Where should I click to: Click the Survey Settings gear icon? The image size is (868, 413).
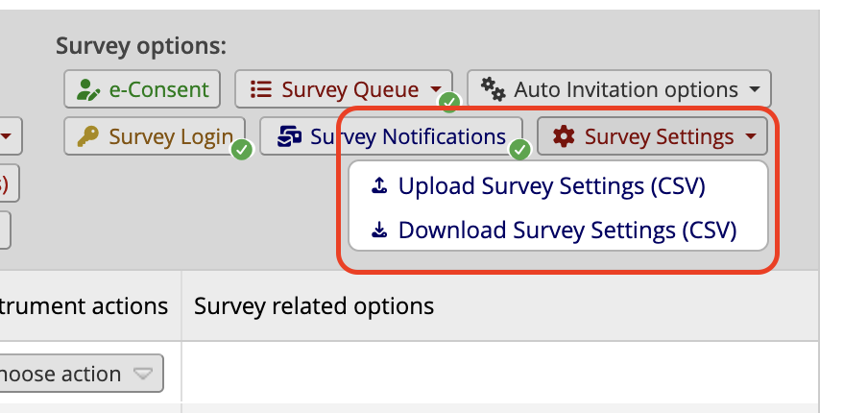coord(564,137)
